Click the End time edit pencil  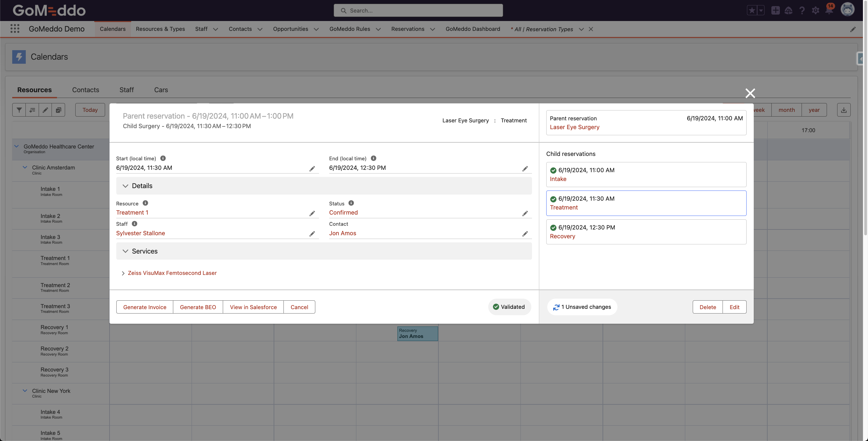click(x=525, y=169)
